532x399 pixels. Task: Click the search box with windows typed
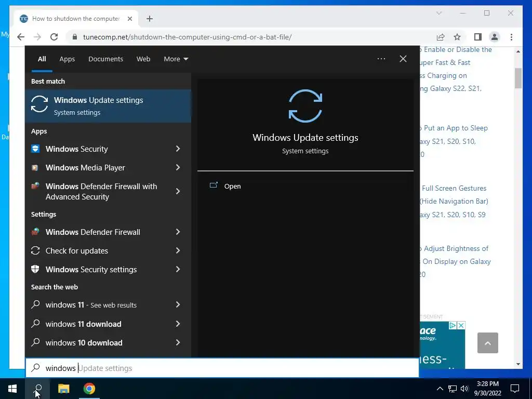tap(222, 368)
